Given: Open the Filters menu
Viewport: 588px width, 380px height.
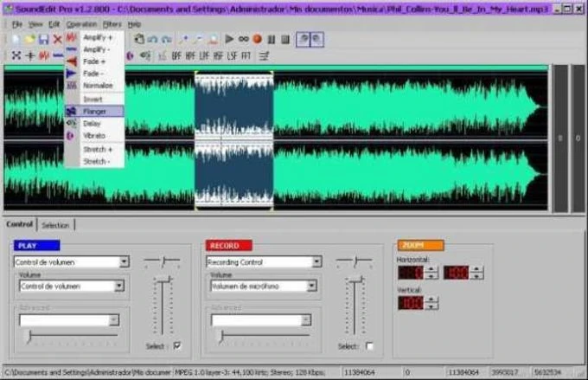Looking at the screenshot, I should click(x=112, y=24).
